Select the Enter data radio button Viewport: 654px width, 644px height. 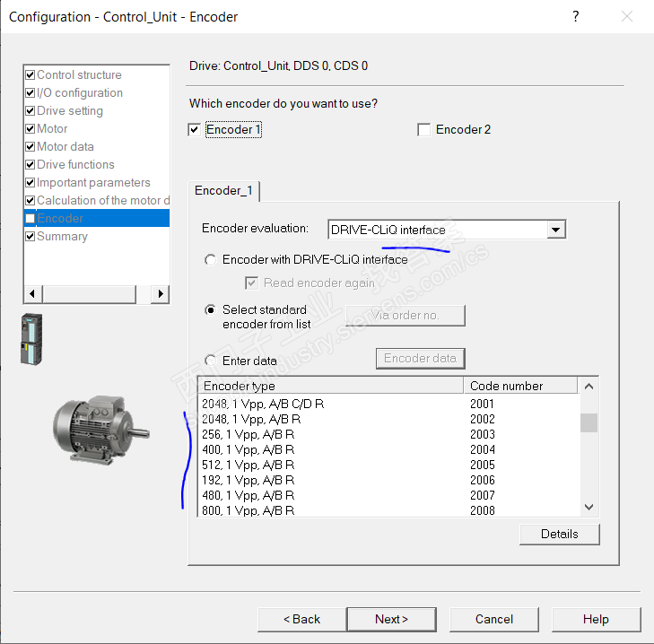pos(211,361)
